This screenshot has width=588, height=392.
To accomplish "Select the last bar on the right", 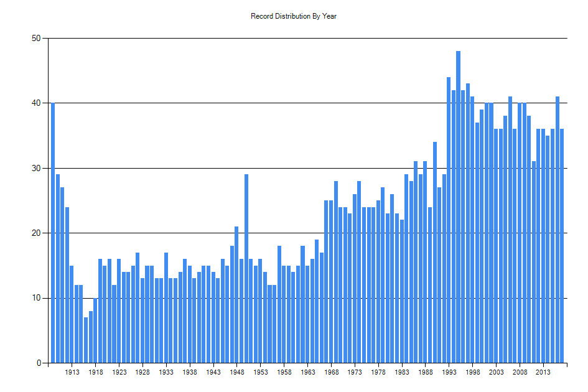I will pyautogui.click(x=562, y=246).
